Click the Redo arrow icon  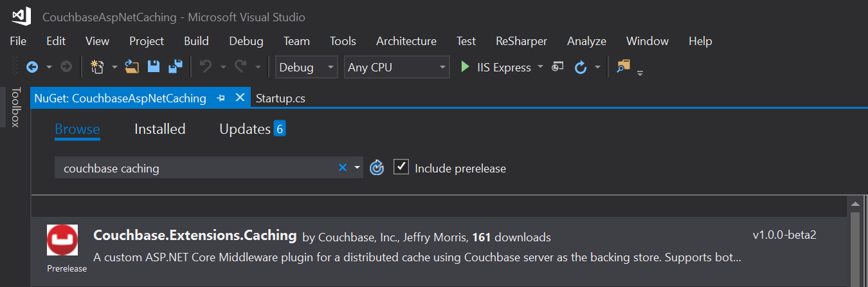click(x=241, y=67)
